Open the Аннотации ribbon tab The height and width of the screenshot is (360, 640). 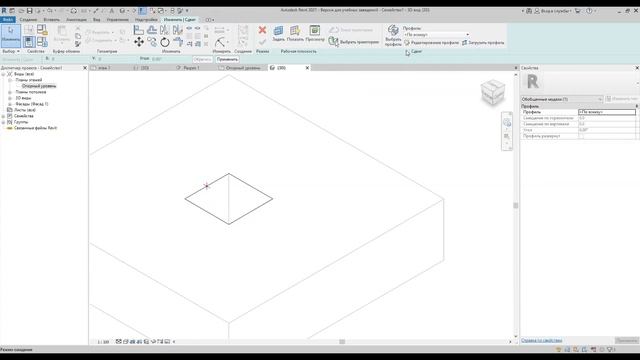(76, 20)
